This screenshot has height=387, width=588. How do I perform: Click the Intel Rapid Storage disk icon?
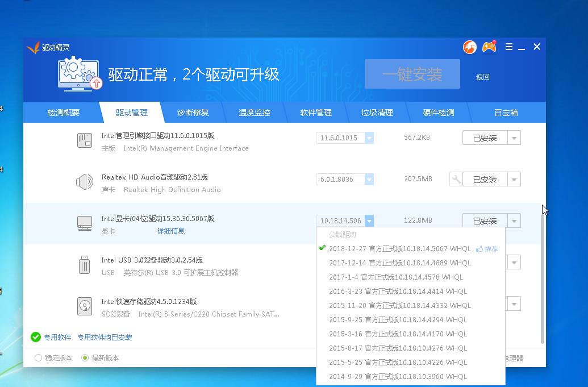point(85,306)
